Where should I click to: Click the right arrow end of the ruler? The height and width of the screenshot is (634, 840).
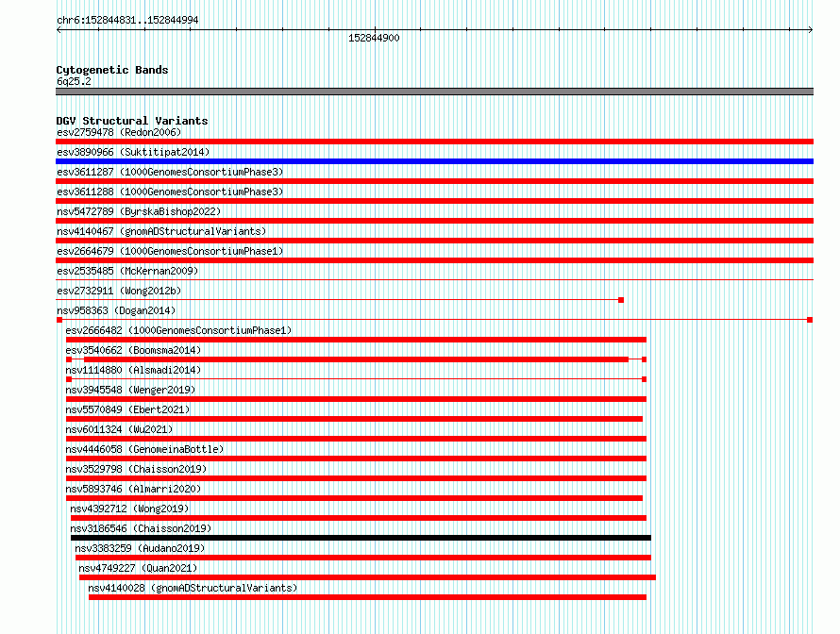tap(811, 30)
